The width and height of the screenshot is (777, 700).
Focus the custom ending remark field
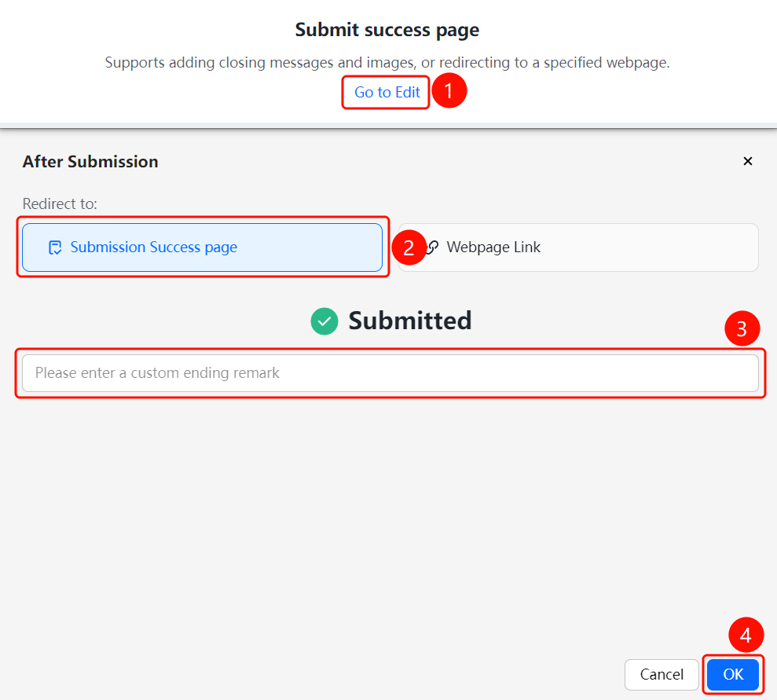tap(390, 373)
